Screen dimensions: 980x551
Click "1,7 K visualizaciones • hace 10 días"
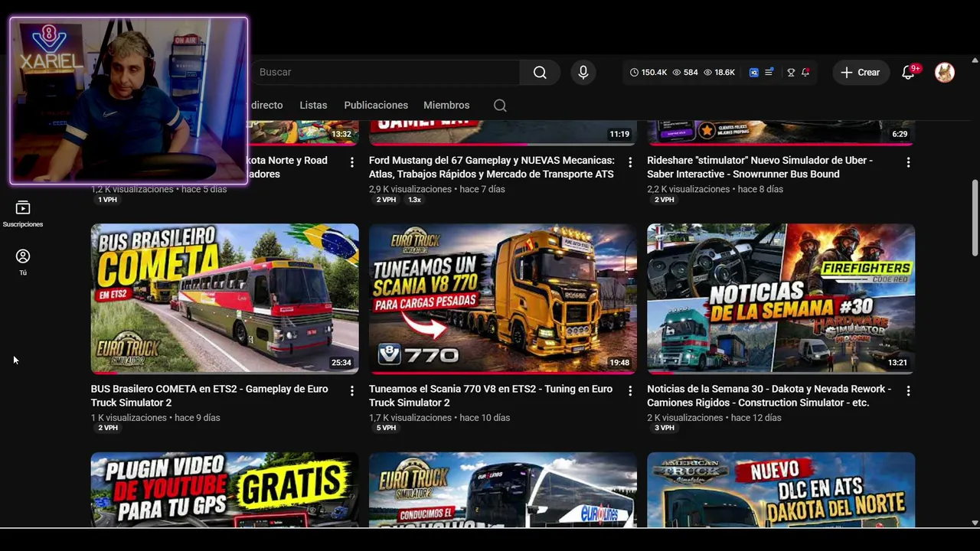(439, 418)
